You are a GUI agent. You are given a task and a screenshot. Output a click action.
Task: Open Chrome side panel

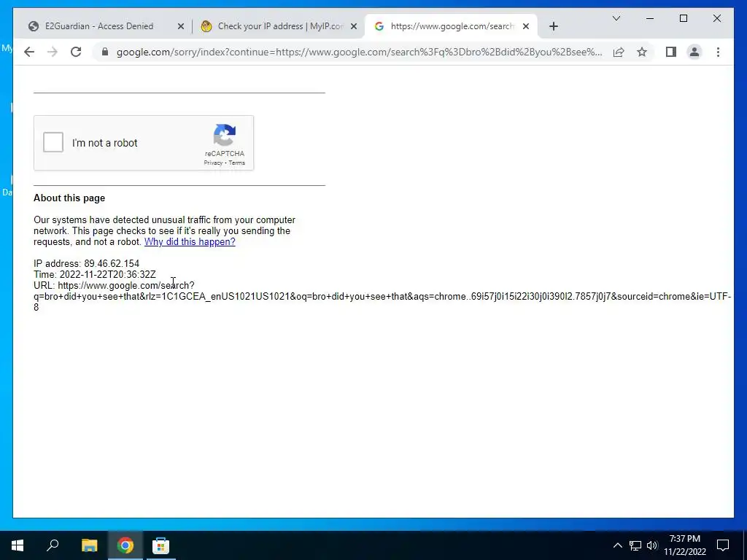671,52
